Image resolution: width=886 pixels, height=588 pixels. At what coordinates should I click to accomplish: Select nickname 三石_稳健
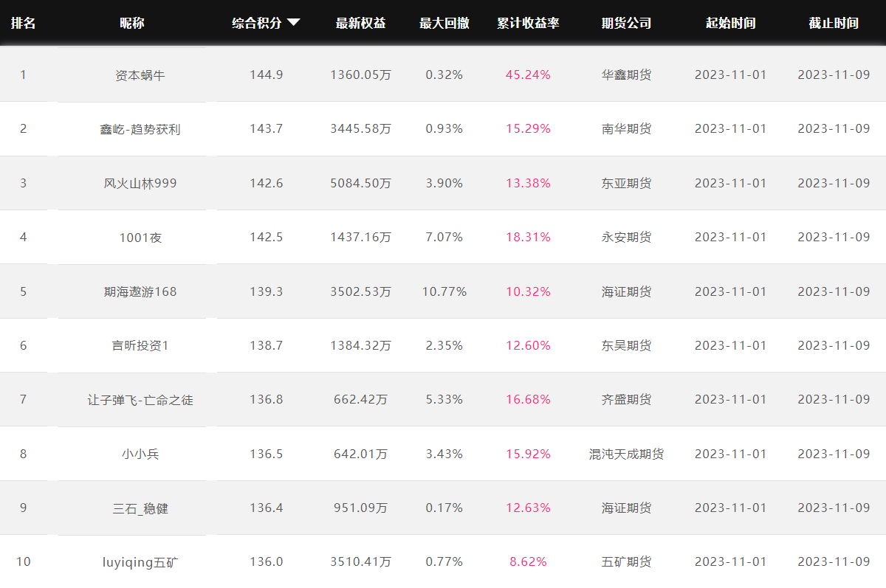coord(140,508)
